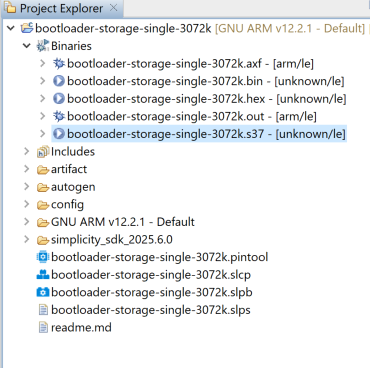Screen dimensions: 370x368
Task: Click the .axf executable icon
Action: point(59,63)
